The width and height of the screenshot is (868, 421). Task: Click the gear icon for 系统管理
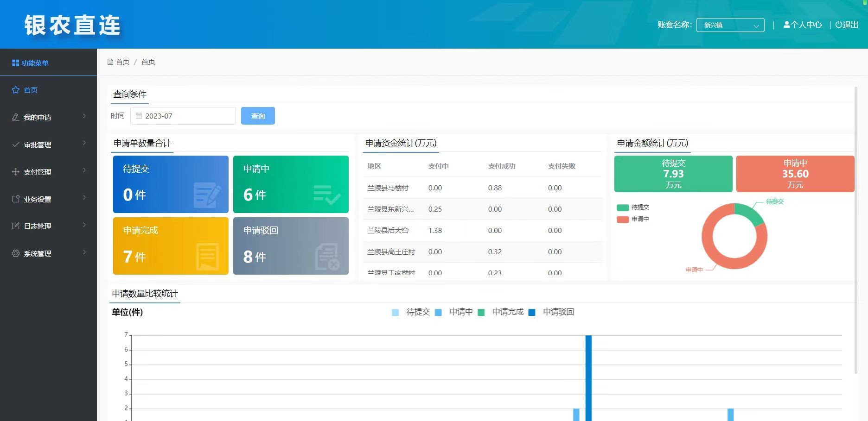(15, 253)
